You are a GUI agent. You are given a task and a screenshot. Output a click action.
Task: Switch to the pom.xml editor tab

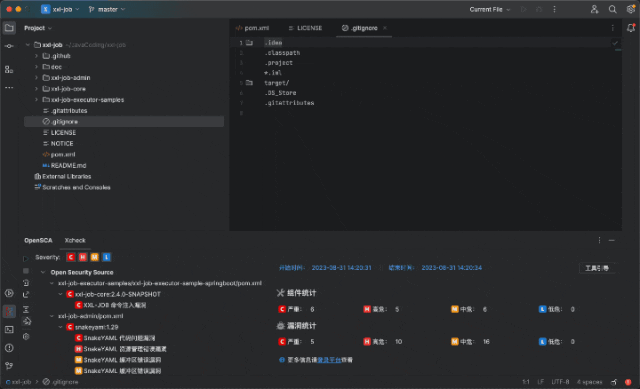tap(252, 28)
